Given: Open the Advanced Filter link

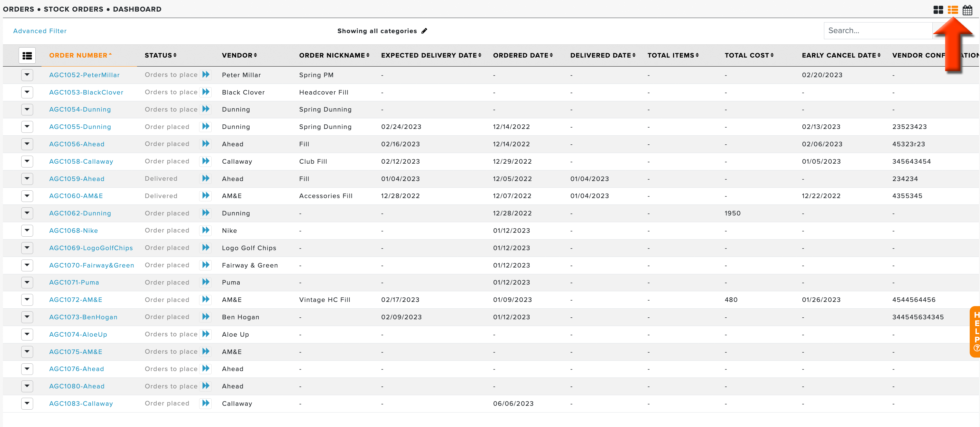Looking at the screenshot, I should tap(40, 31).
